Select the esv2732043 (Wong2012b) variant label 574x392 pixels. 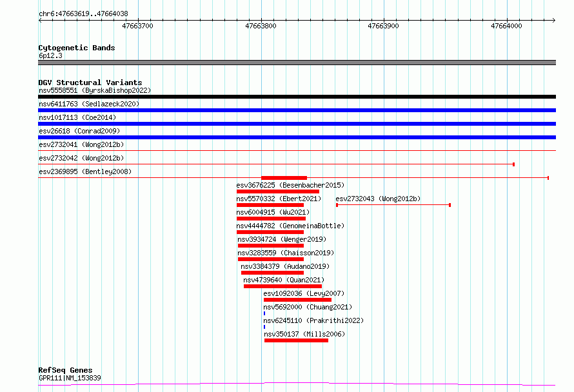tap(378, 199)
